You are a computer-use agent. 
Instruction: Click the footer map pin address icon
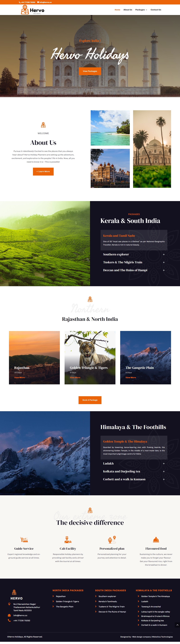(9, 604)
